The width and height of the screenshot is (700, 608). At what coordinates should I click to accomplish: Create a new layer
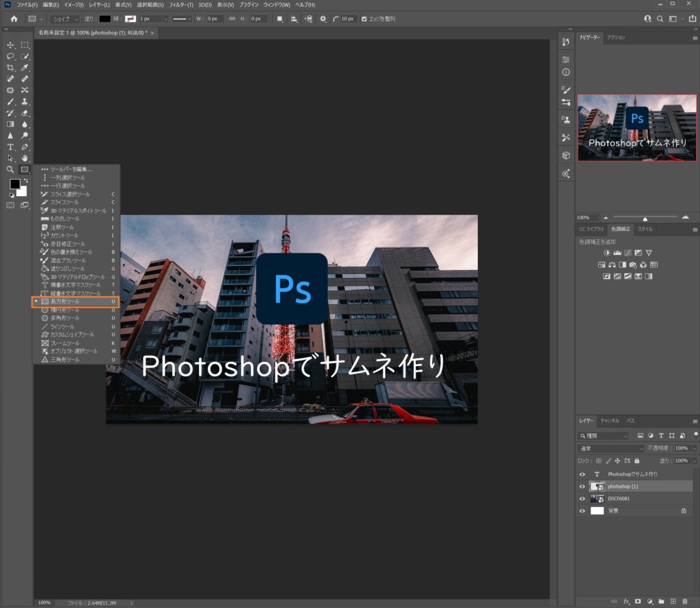click(673, 601)
